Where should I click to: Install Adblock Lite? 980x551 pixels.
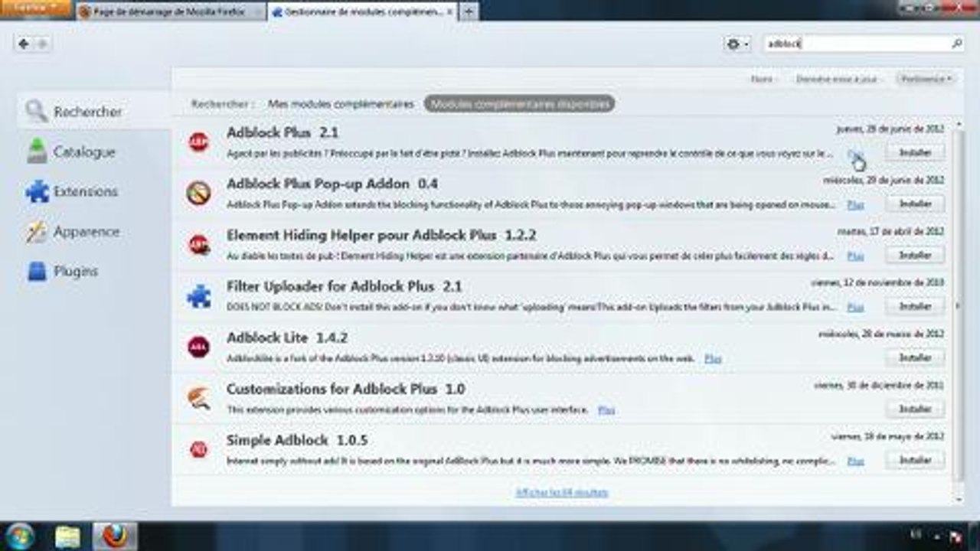click(915, 357)
